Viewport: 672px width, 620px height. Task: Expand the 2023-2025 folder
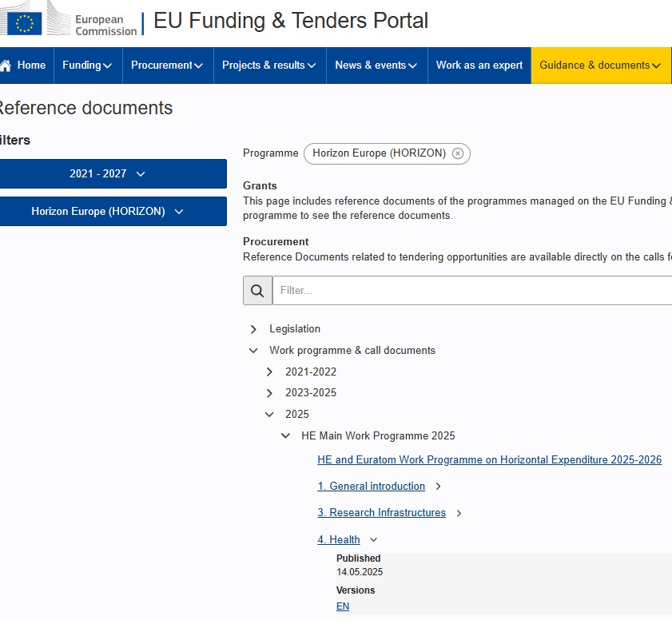tap(269, 393)
